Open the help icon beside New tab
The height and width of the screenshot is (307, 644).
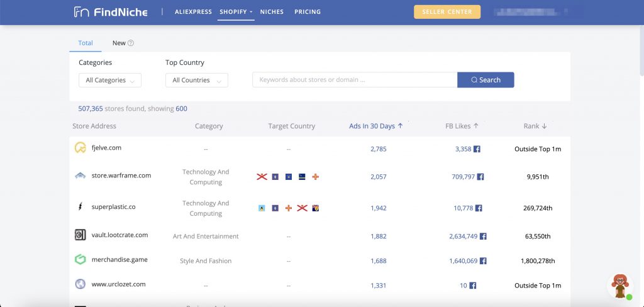pos(131,43)
